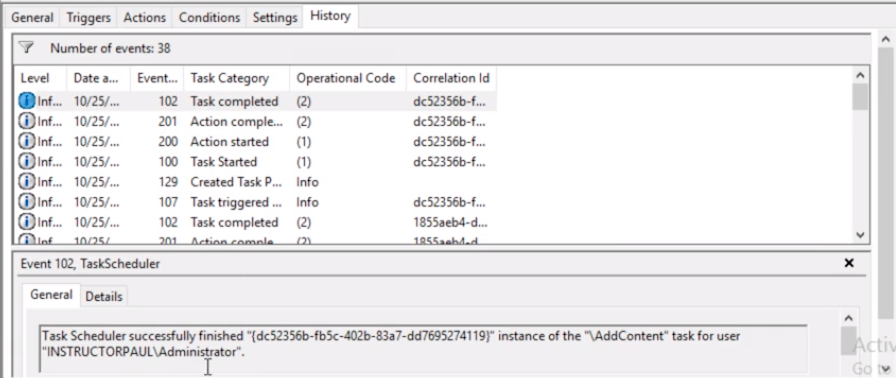Select the 'Task triggered ...' event 107
Viewport: 896px width, 378px height.
[255, 202]
